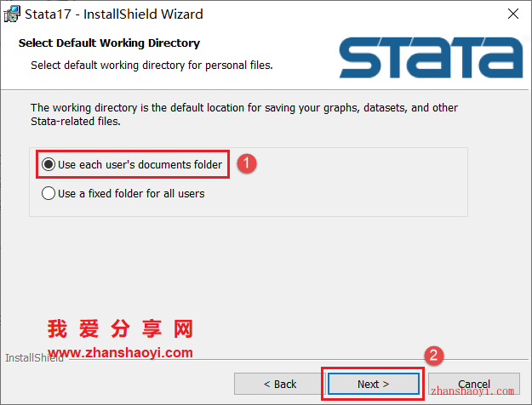Click the 'Stata17 - InstallShield Wizard' title text
This screenshot has width=532, height=405.
coord(114,14)
